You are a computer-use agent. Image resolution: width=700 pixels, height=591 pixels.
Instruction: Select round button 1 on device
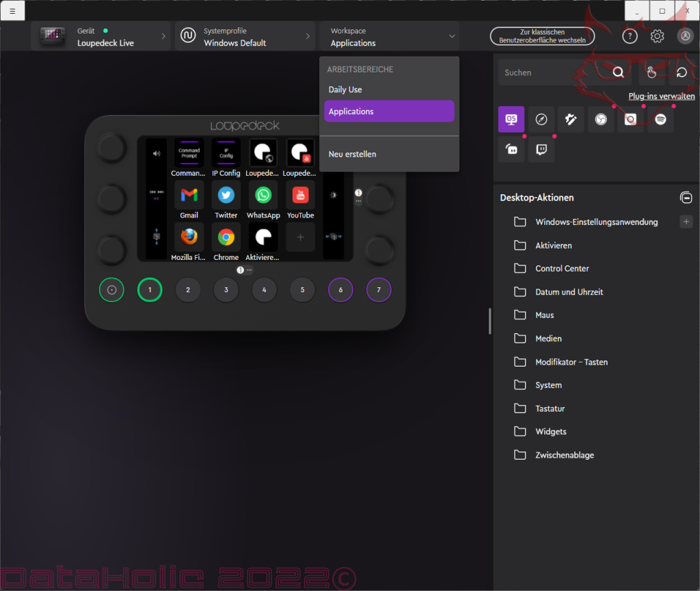(150, 290)
